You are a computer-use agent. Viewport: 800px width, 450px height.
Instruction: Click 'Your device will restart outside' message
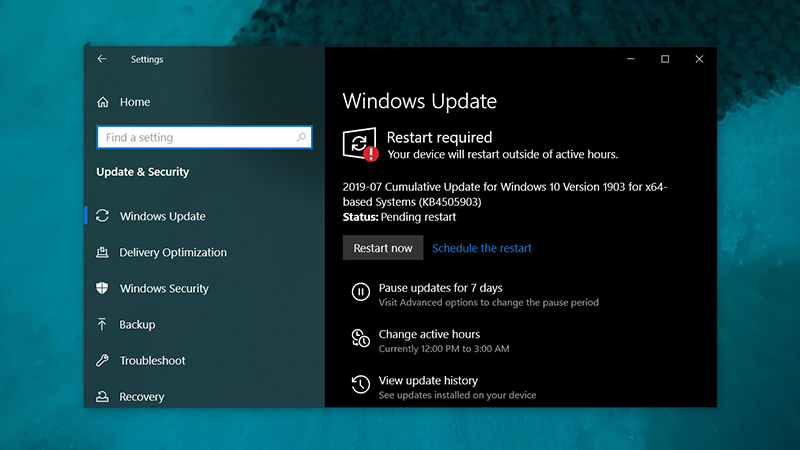(503, 155)
